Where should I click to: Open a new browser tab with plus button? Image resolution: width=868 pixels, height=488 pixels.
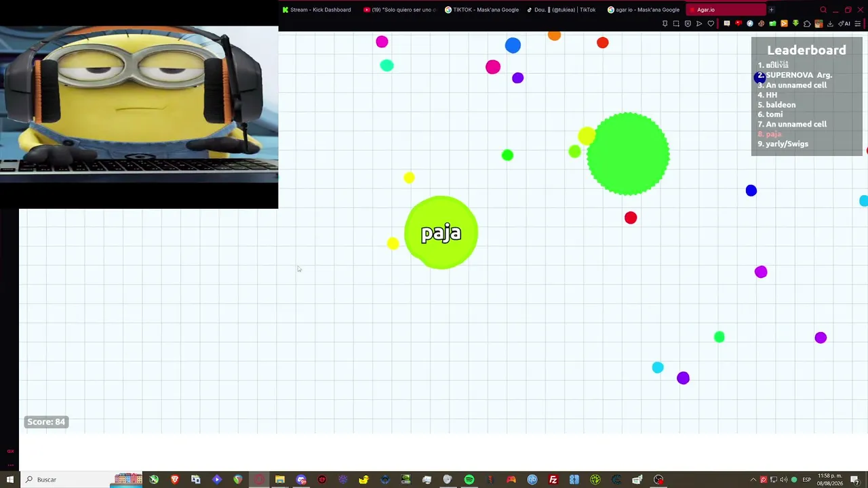(771, 9)
